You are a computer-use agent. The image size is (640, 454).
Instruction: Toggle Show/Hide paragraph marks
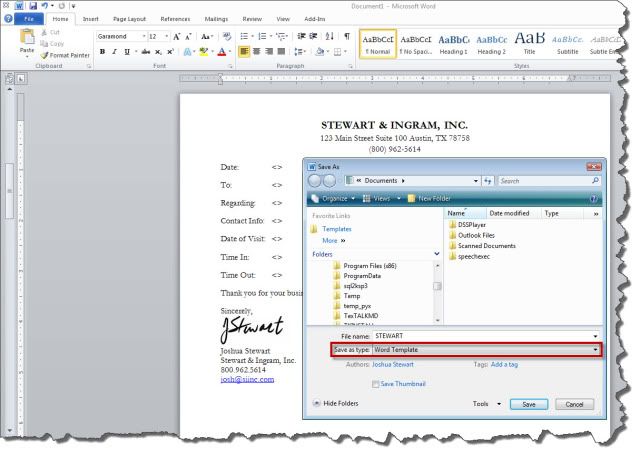tap(347, 36)
